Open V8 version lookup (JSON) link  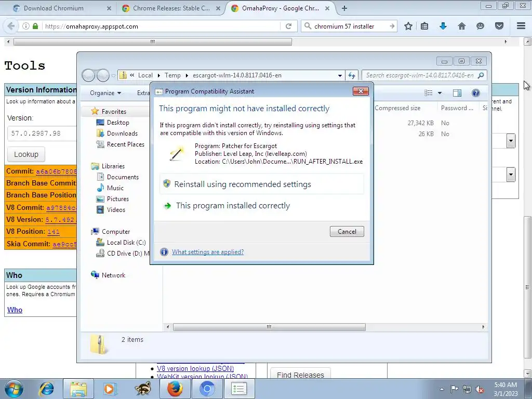[195, 368]
